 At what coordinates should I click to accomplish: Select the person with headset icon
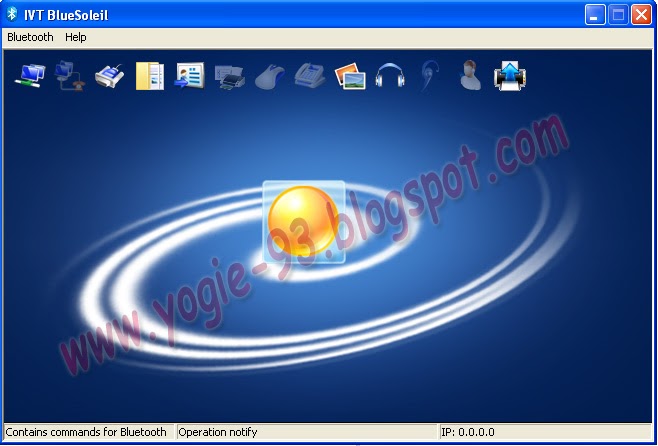470,76
